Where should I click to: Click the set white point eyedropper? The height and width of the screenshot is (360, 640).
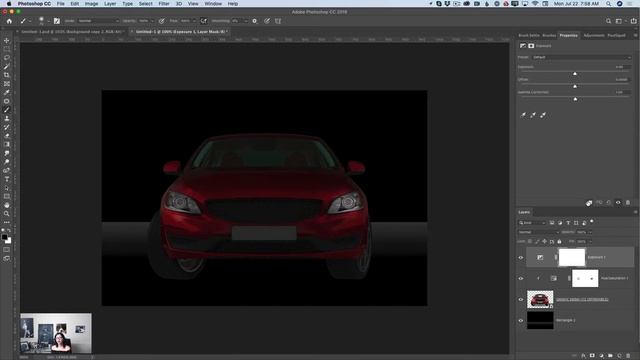[x=543, y=115]
